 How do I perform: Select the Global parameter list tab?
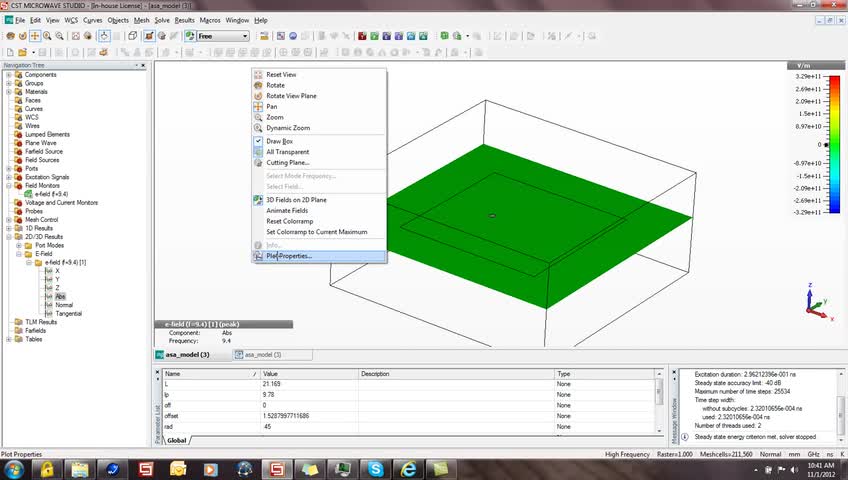[x=177, y=441]
